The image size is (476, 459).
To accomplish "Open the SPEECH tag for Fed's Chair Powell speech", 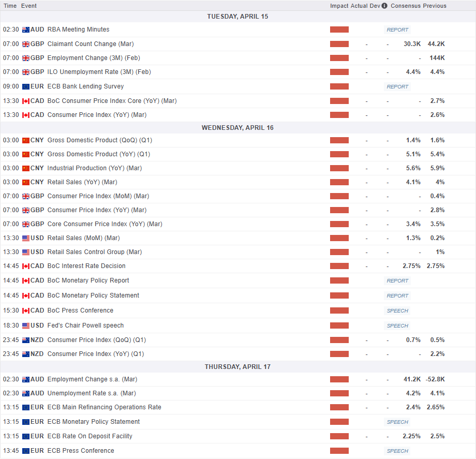I will pos(397,326).
